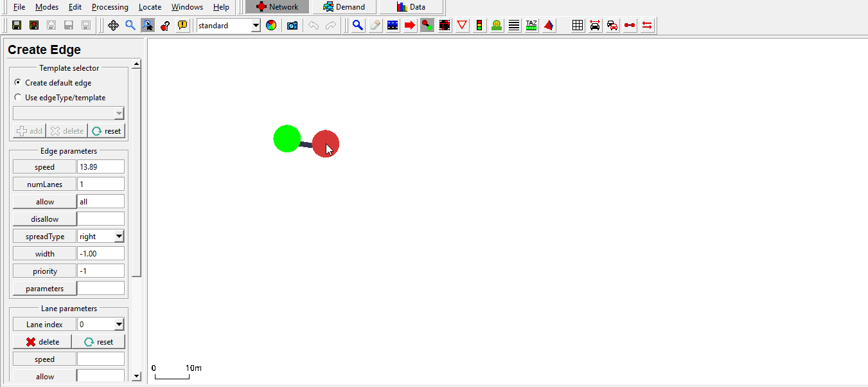Toggle the grid display icon

tap(578, 26)
